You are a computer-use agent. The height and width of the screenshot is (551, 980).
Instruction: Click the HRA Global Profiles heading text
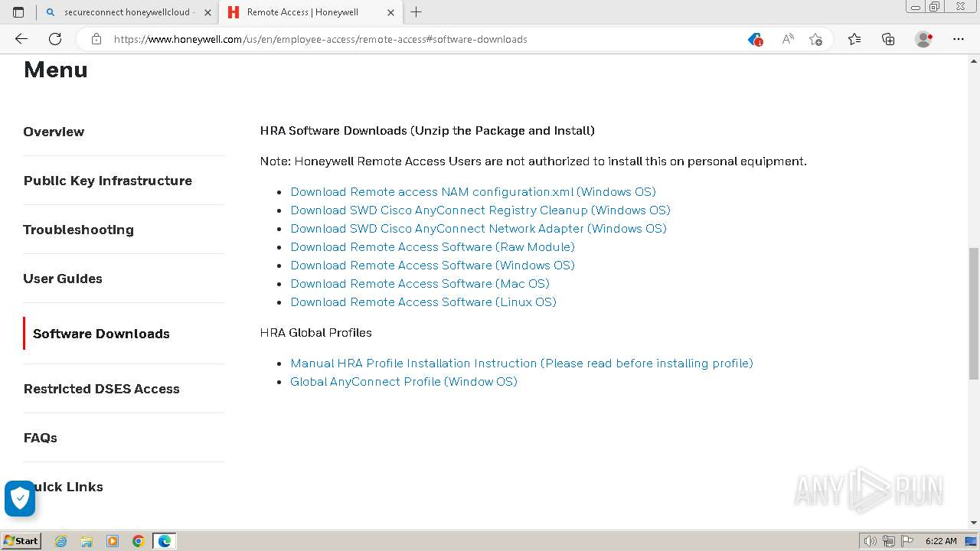tap(316, 333)
